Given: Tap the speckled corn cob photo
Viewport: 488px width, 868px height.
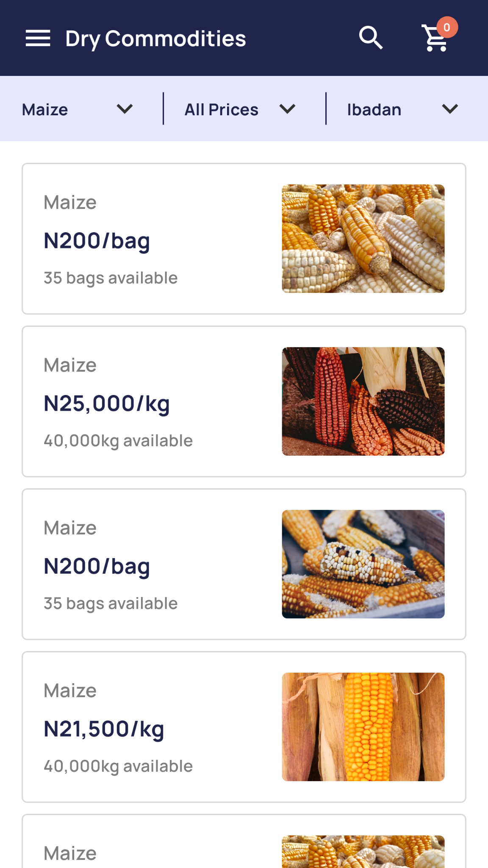Looking at the screenshot, I should click(x=363, y=564).
